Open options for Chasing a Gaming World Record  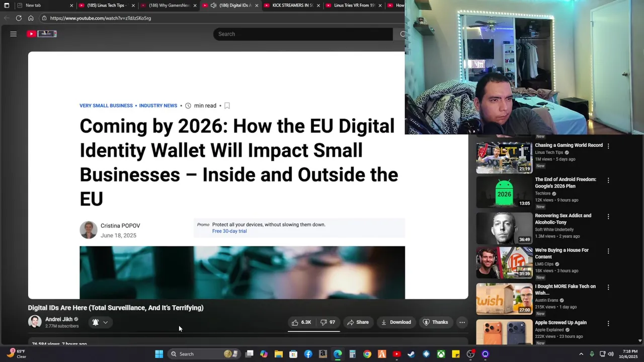click(x=608, y=146)
